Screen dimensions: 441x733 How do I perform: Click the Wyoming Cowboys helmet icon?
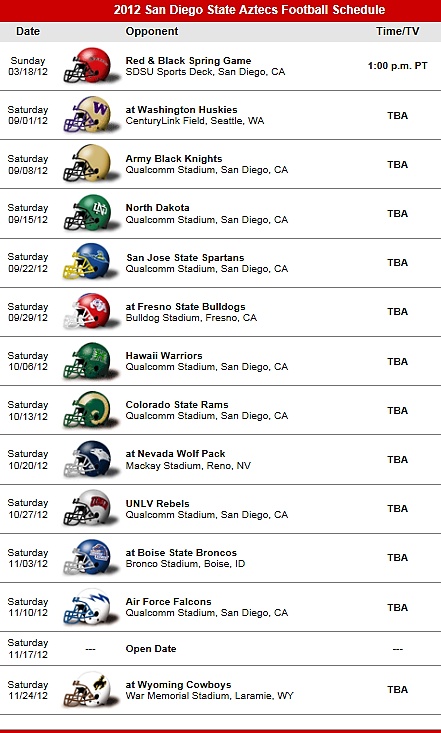point(87,689)
